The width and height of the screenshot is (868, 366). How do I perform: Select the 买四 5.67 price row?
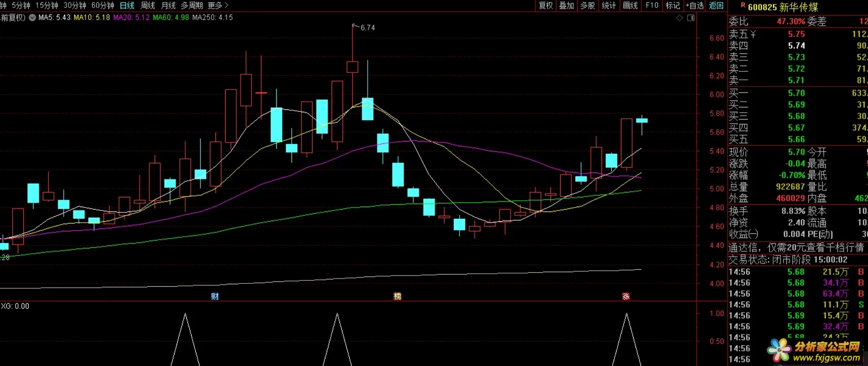[797, 128]
